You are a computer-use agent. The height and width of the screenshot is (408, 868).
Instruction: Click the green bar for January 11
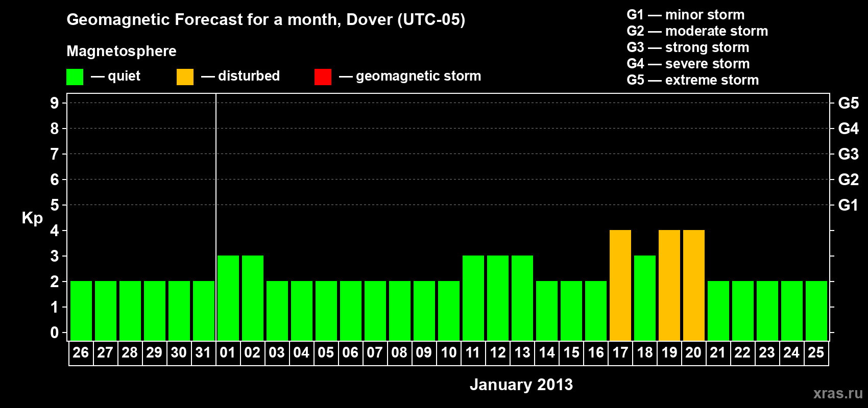click(x=473, y=298)
